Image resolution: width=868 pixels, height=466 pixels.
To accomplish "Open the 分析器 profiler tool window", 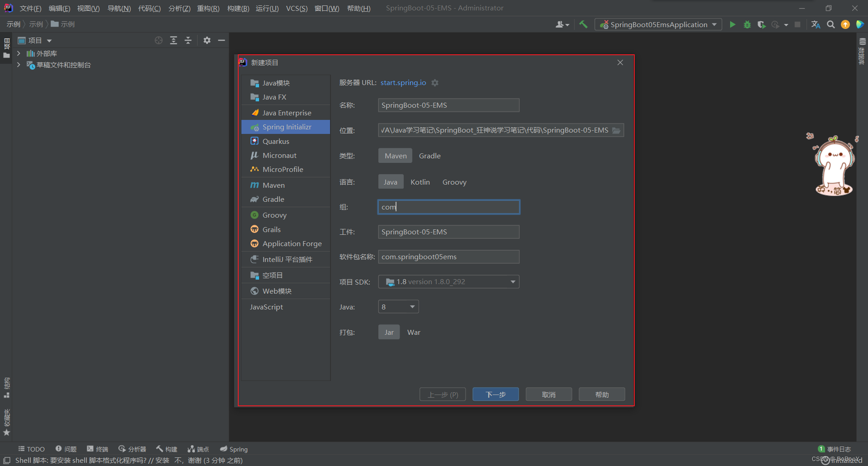I will point(132,449).
